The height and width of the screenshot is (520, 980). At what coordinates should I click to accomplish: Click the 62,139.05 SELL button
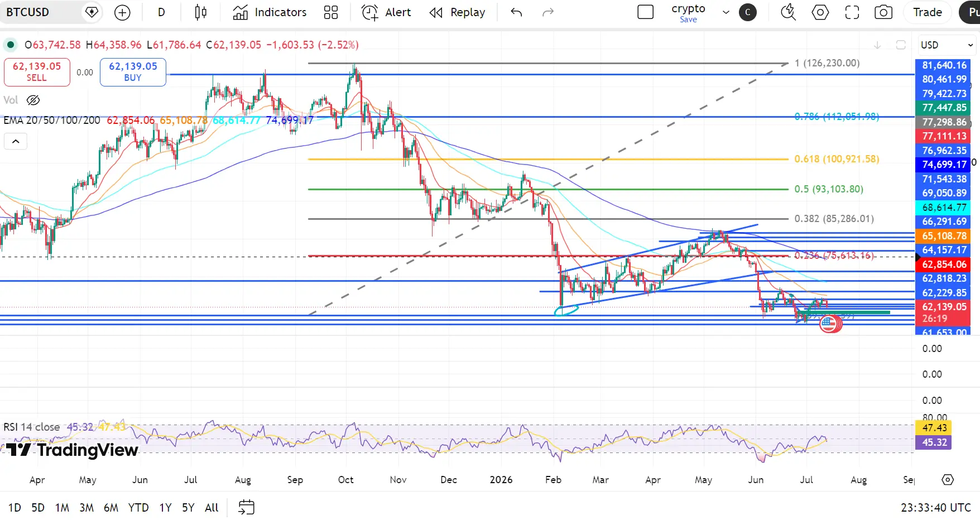coord(37,72)
